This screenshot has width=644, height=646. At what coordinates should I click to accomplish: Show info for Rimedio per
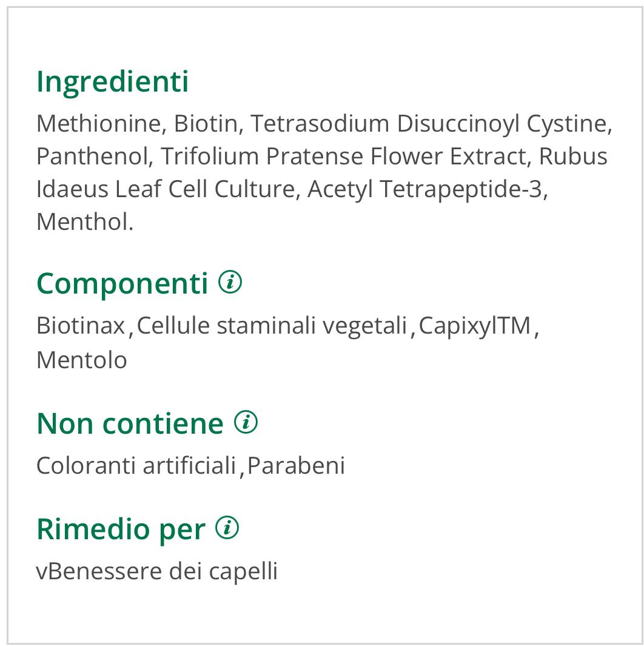[x=228, y=528]
